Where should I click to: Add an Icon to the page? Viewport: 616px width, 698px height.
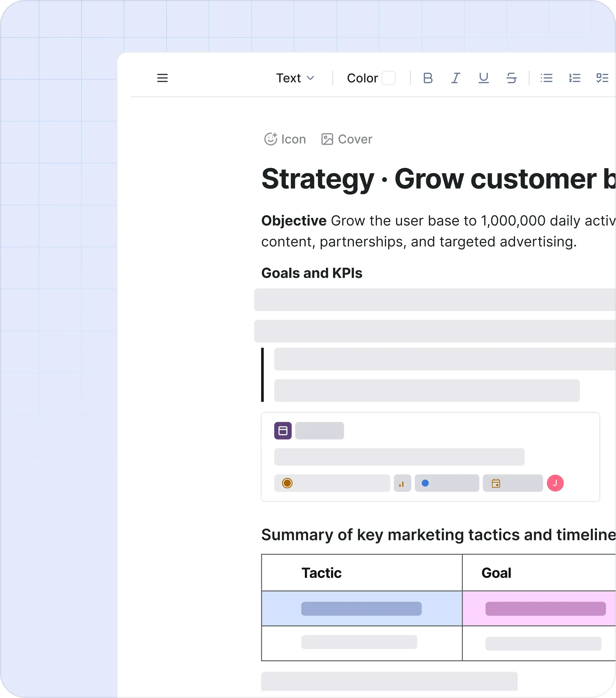click(285, 139)
